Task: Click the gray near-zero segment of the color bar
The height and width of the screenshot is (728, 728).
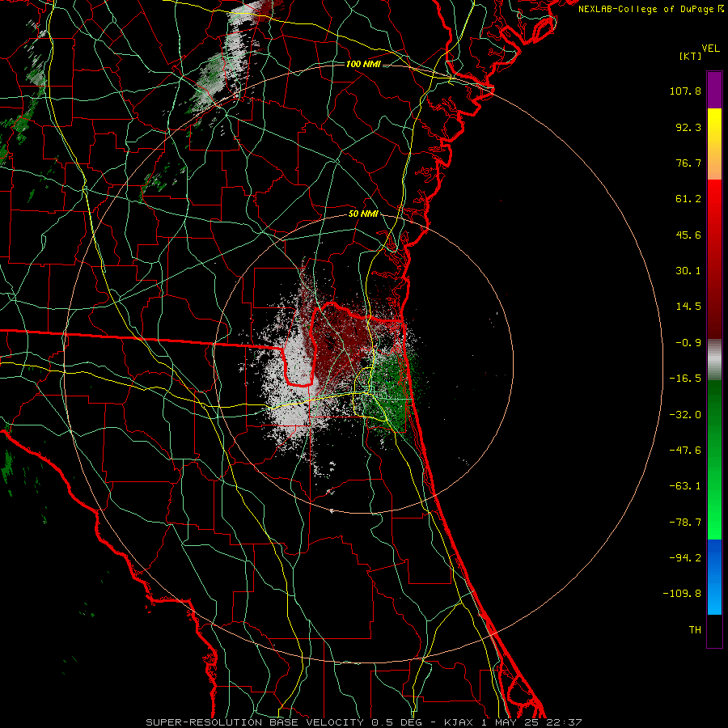Action: point(714,360)
